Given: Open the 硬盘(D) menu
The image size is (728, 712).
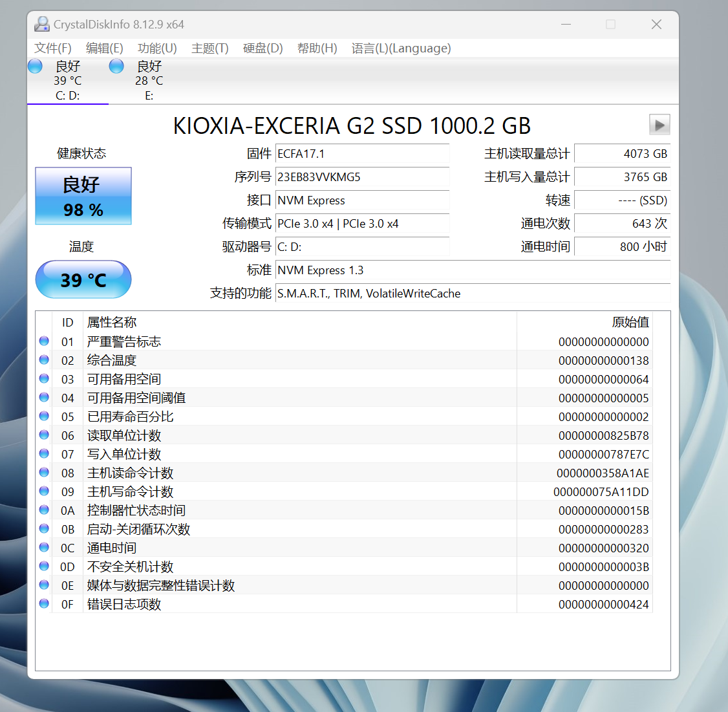Looking at the screenshot, I should click(262, 49).
